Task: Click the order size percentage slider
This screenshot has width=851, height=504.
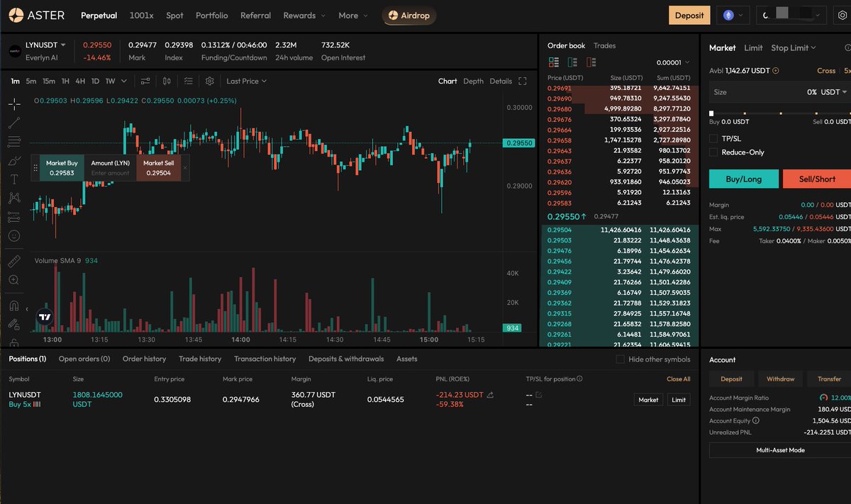Action: [x=779, y=113]
